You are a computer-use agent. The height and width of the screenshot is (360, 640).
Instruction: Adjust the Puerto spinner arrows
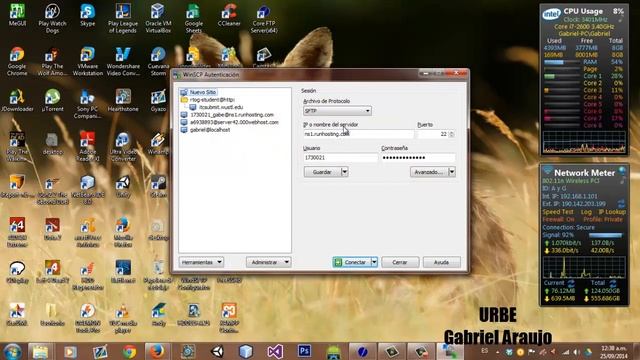pos(451,134)
